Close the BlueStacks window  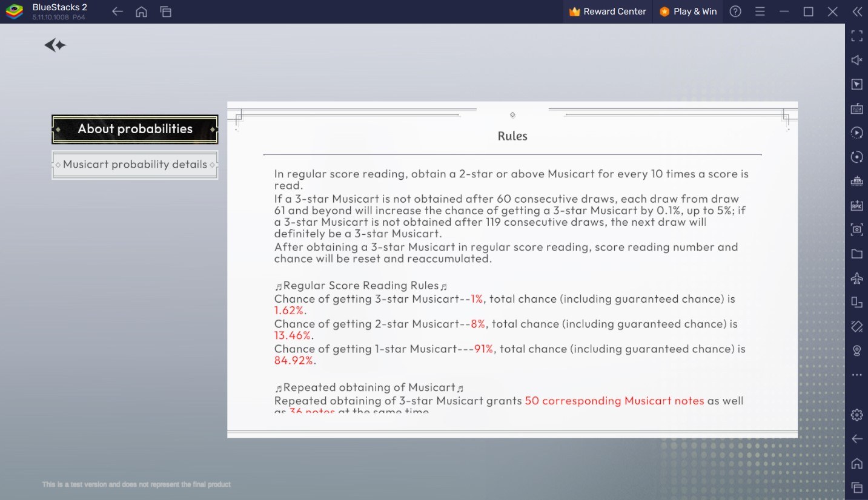pos(832,12)
